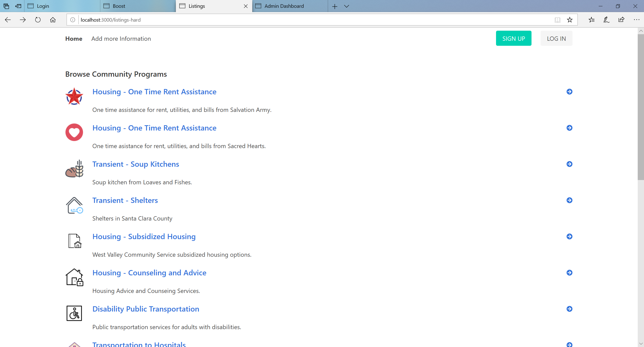644x347 pixels.
Task: Open the tab list dropdown chevron
Action: pyautogui.click(x=347, y=6)
